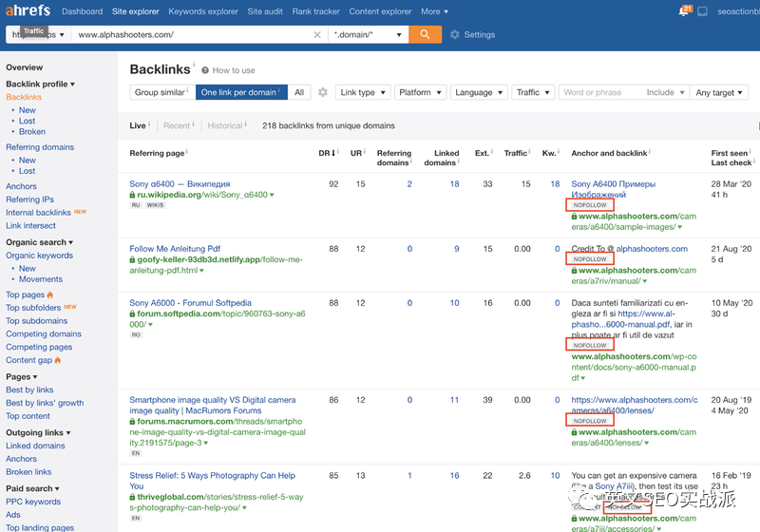Open Keywords explorer from top menu

tap(203, 11)
